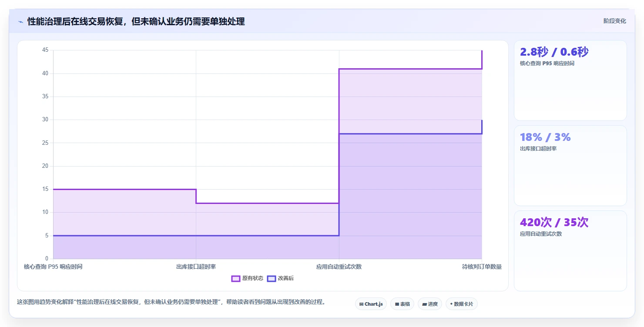644x327 pixels.
Task: Click the 数据卡片 chip
Action: point(461,304)
